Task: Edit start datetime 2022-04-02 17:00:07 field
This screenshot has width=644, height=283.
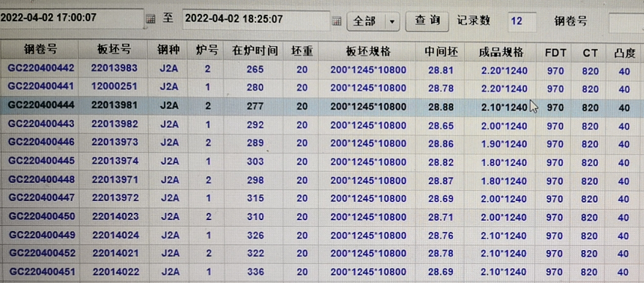Action: point(72,18)
